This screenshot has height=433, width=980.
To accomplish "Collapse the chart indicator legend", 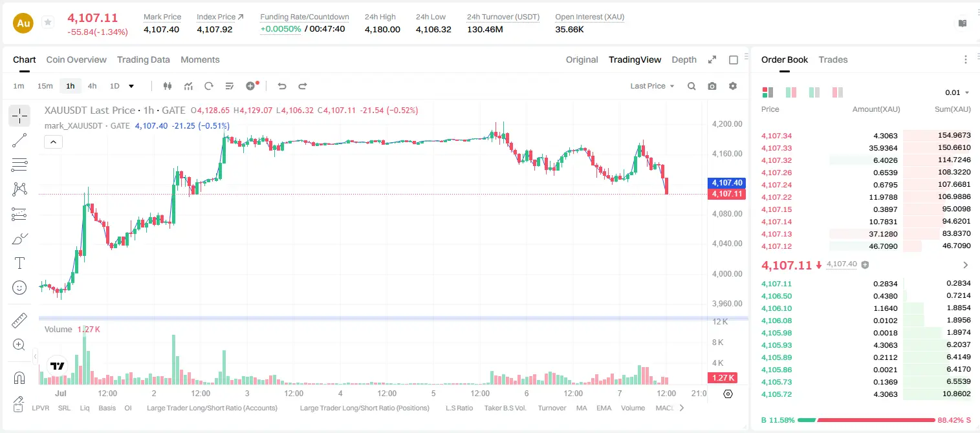I will (53, 142).
